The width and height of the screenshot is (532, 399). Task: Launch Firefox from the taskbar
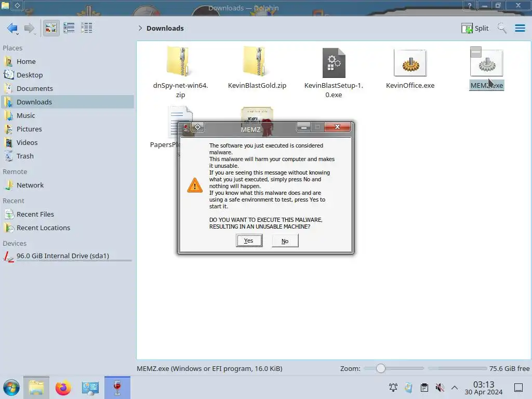(x=63, y=388)
